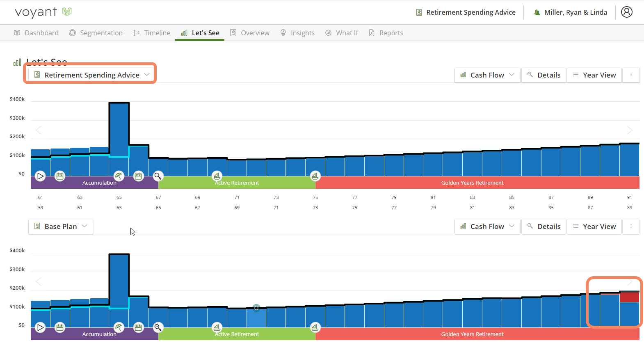644x343 pixels.
Task: Click first calendar event icon in bottom timeline
Action: click(60, 327)
